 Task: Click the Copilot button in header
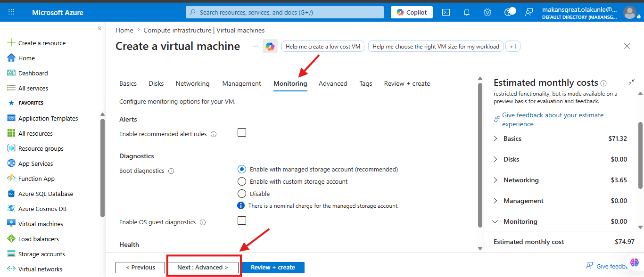coord(412,12)
